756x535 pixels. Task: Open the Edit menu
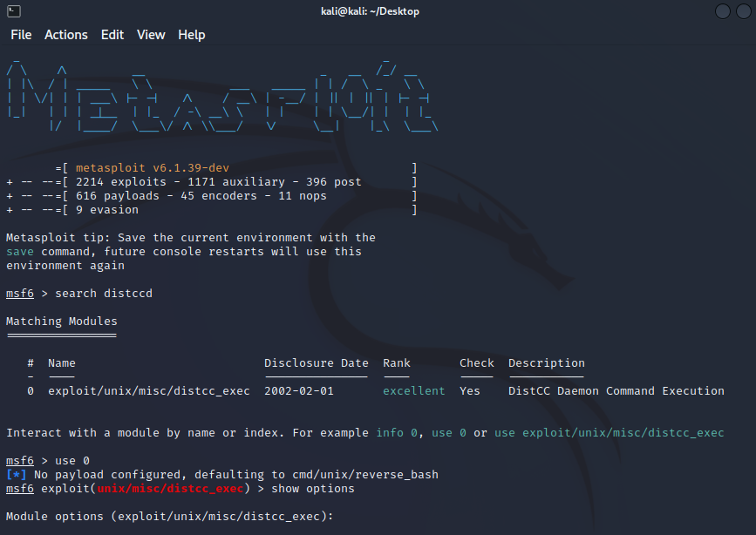click(x=112, y=35)
